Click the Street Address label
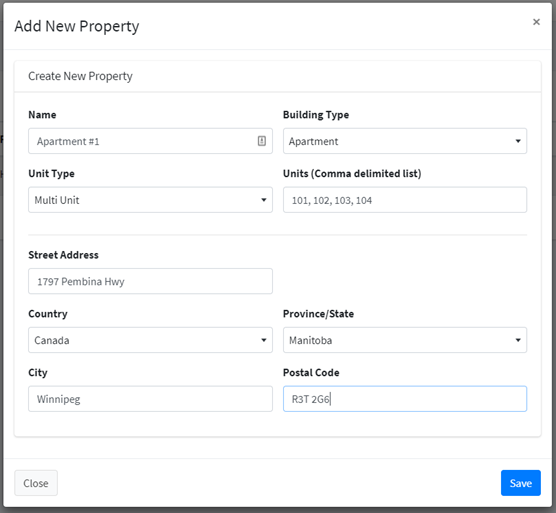The width and height of the screenshot is (556, 513). point(63,255)
